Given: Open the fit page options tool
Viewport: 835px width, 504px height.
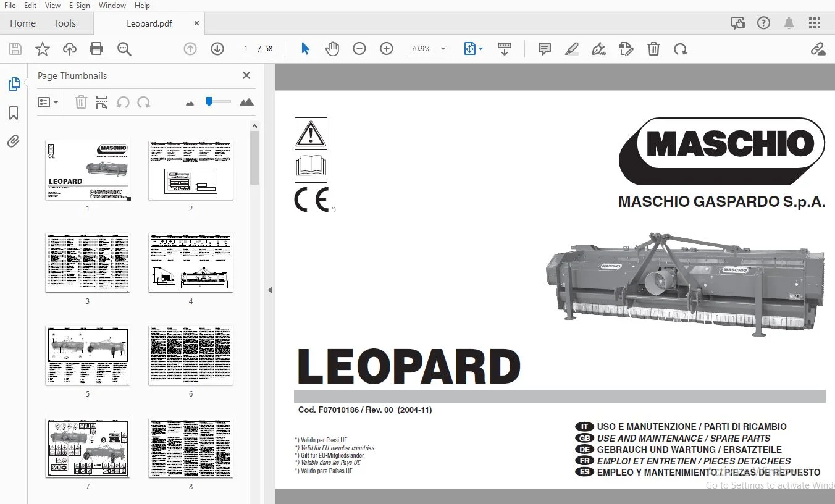Looking at the screenshot, I should [x=473, y=49].
